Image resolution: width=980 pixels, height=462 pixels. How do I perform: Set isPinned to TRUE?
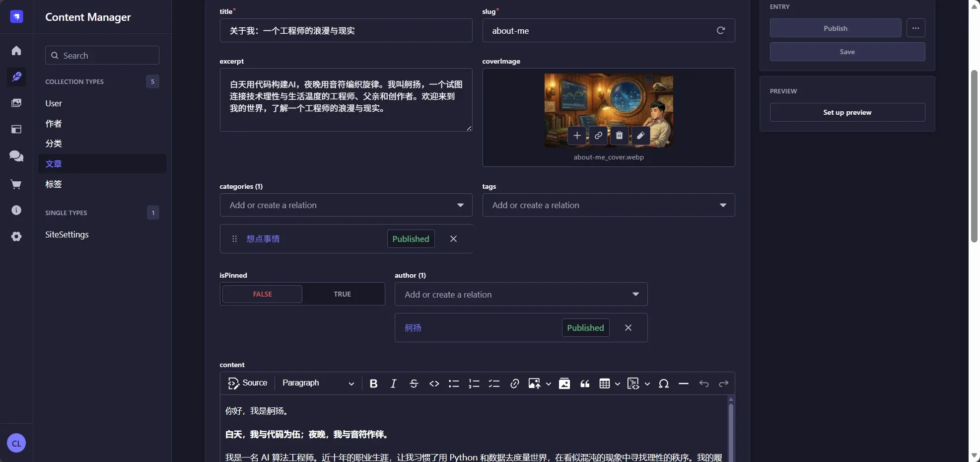(x=342, y=294)
